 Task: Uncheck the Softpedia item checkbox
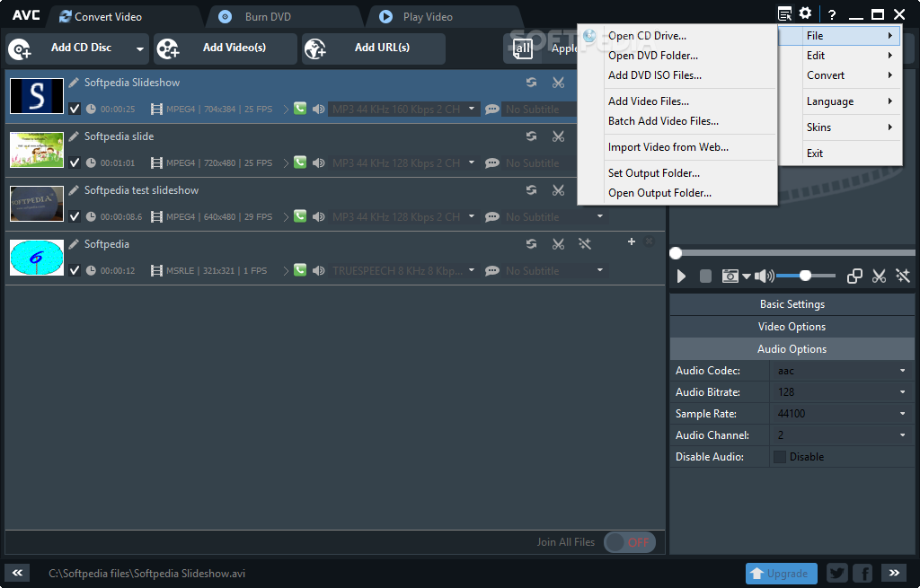tap(75, 271)
